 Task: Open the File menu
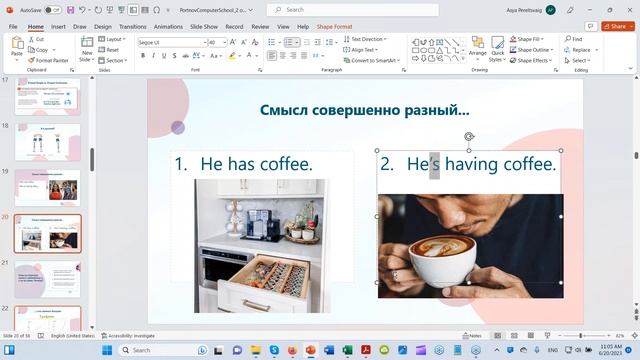(13, 27)
